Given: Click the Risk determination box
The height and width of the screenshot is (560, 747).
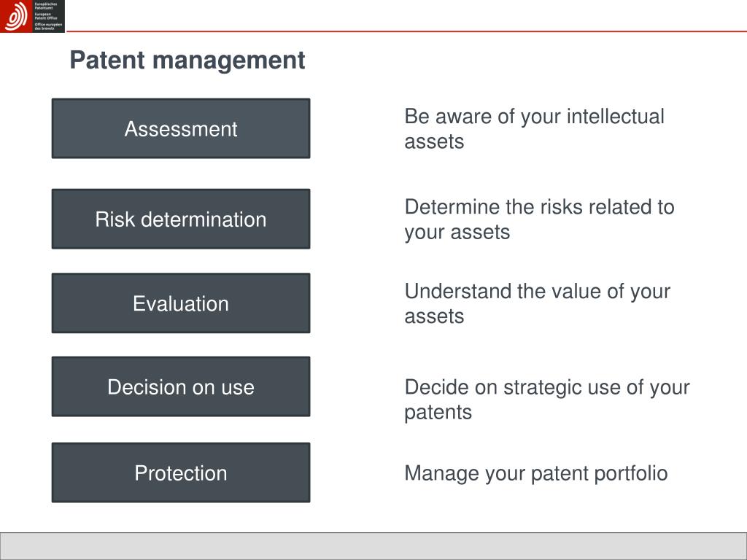Looking at the screenshot, I should click(x=181, y=219).
